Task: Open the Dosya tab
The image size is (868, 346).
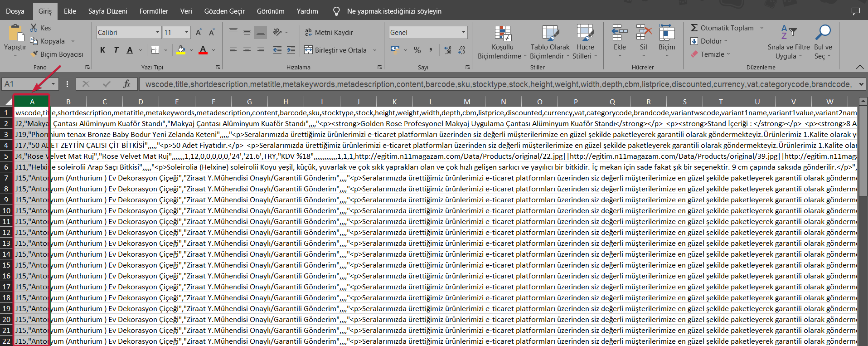Action: [x=15, y=11]
